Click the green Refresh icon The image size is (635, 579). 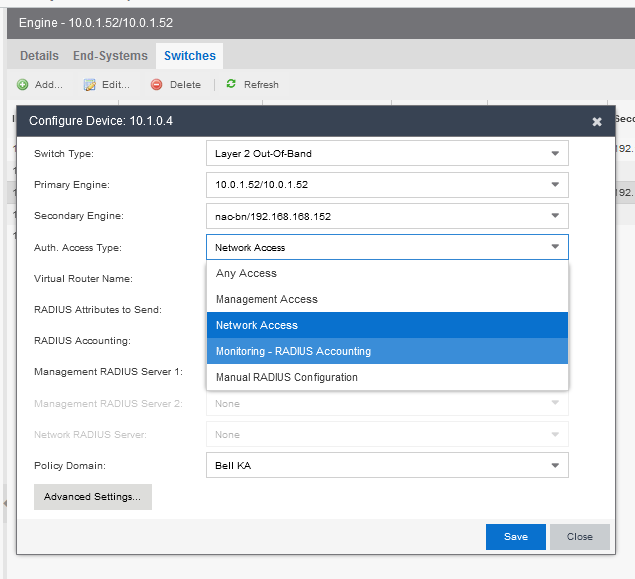point(232,85)
